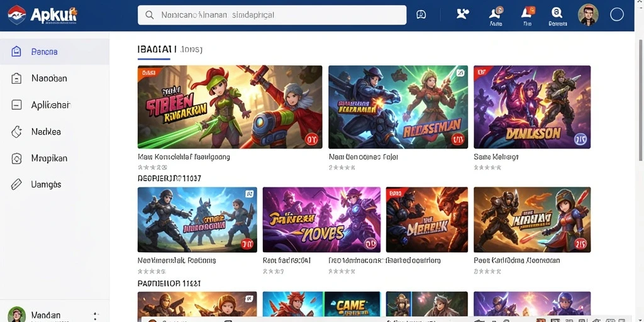This screenshot has height=322, width=644.
Task: Click the search input field in header
Action: (272, 15)
